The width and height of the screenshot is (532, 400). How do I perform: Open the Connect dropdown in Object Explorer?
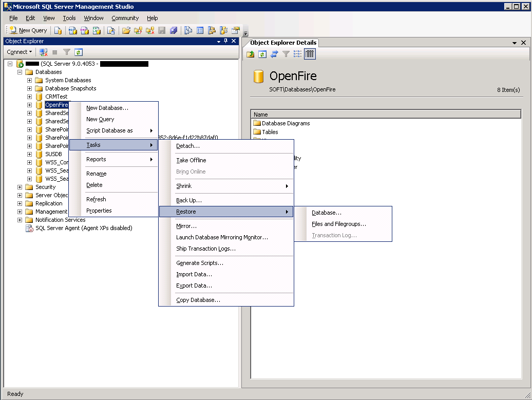point(20,52)
